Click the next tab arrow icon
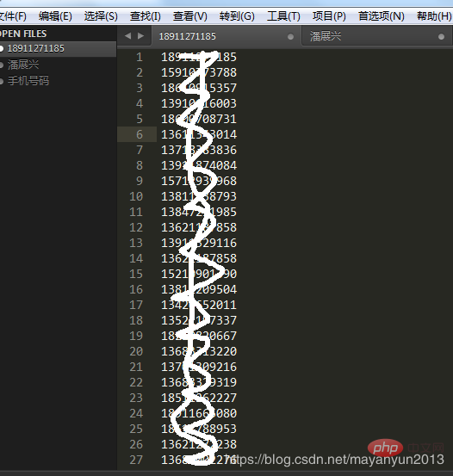 140,36
